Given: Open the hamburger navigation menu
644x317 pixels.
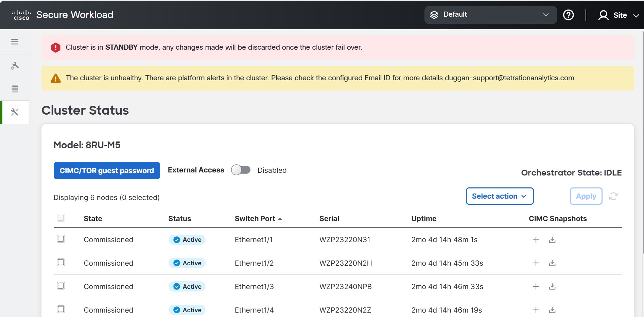Looking at the screenshot, I should 15,42.
